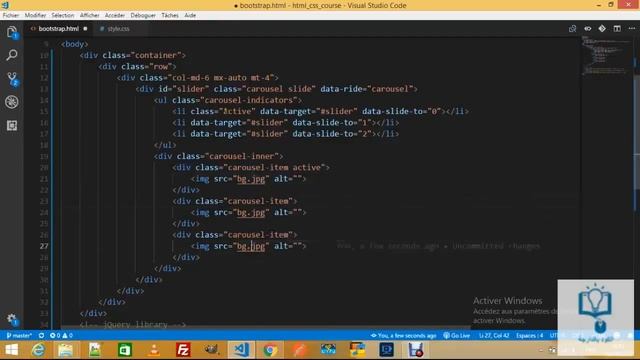Click the eye preview icon in editor toolbar
640x360 pixels.
[x=587, y=29]
